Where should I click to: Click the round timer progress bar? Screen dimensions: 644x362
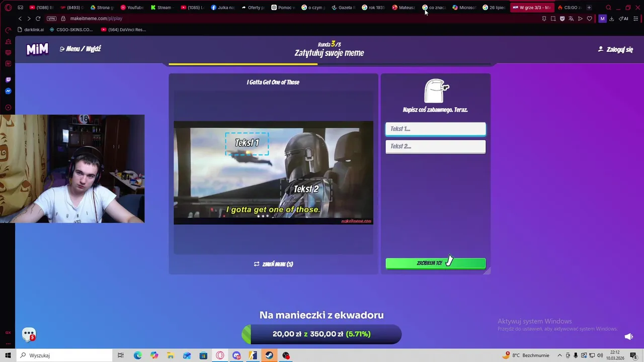(x=330, y=64)
